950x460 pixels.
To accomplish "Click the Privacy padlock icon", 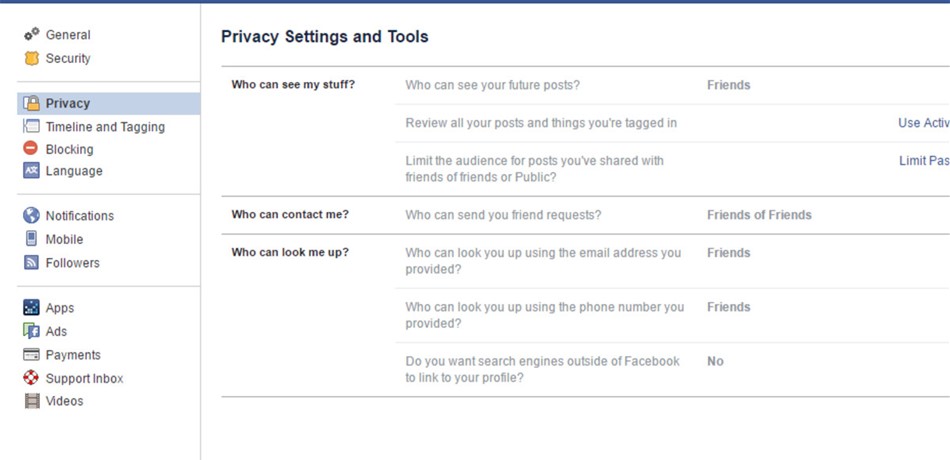I will coord(32,103).
